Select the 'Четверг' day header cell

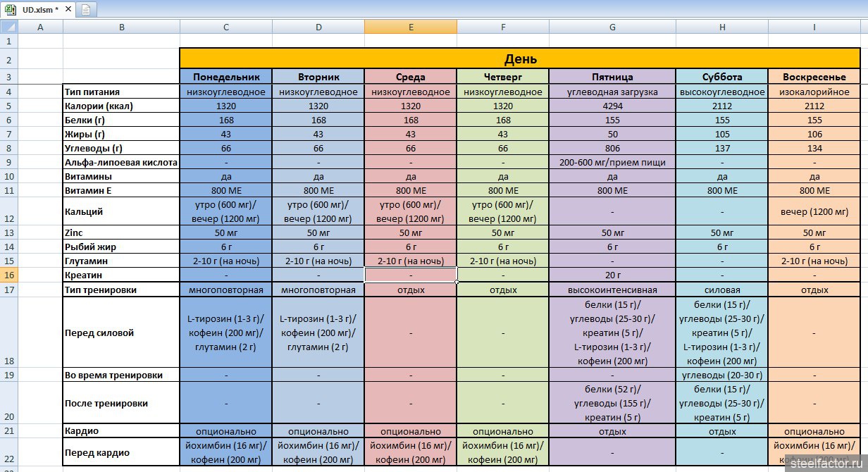click(x=503, y=77)
